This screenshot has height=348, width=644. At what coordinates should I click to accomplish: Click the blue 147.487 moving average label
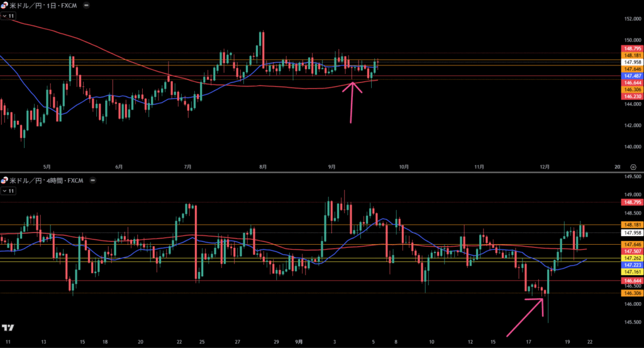coord(631,76)
